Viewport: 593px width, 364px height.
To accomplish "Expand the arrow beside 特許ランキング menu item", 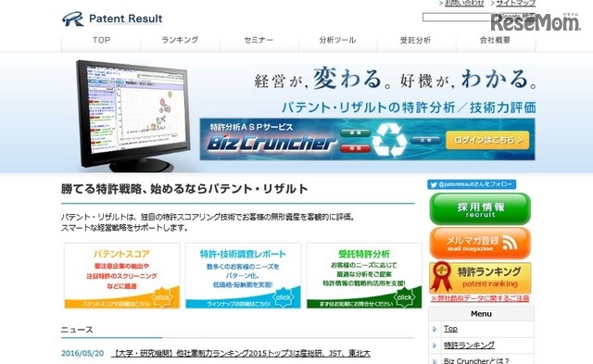I will [435, 345].
